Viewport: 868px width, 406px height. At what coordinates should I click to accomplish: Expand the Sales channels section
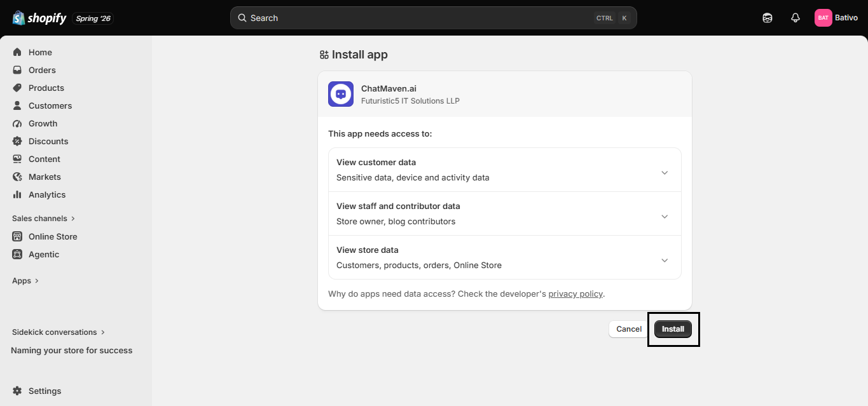(43, 218)
